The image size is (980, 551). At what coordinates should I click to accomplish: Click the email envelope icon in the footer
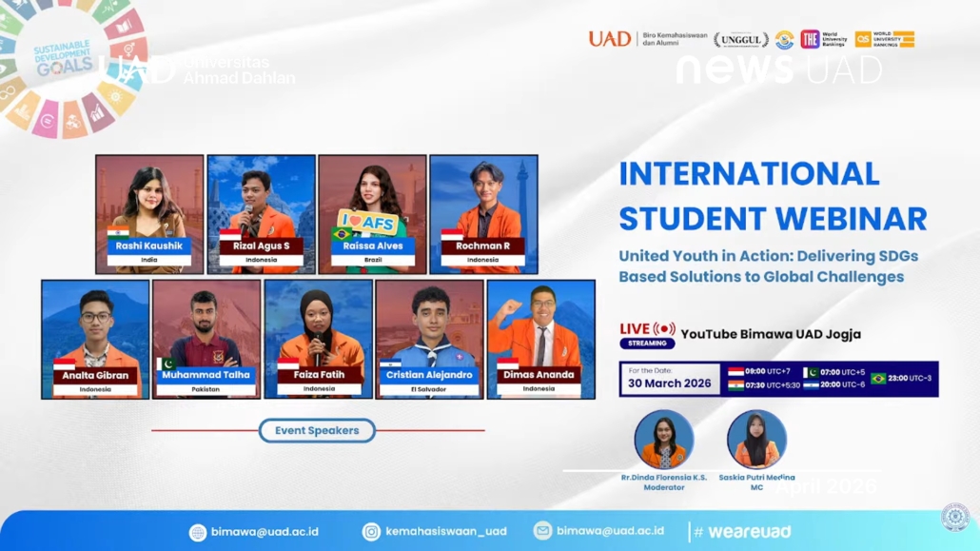[542, 531]
